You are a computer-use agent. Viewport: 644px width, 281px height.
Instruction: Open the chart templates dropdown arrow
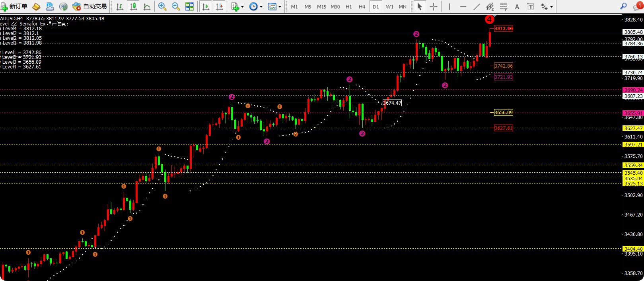[280, 7]
